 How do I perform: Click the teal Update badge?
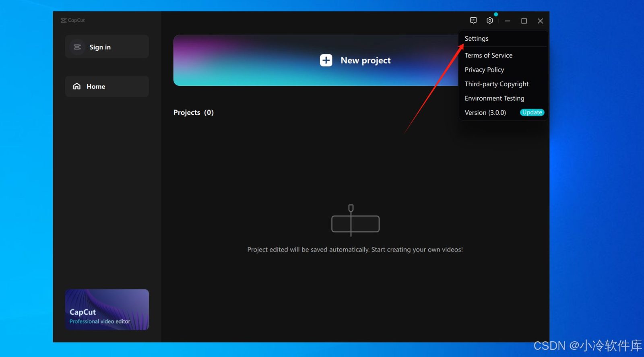(x=532, y=113)
